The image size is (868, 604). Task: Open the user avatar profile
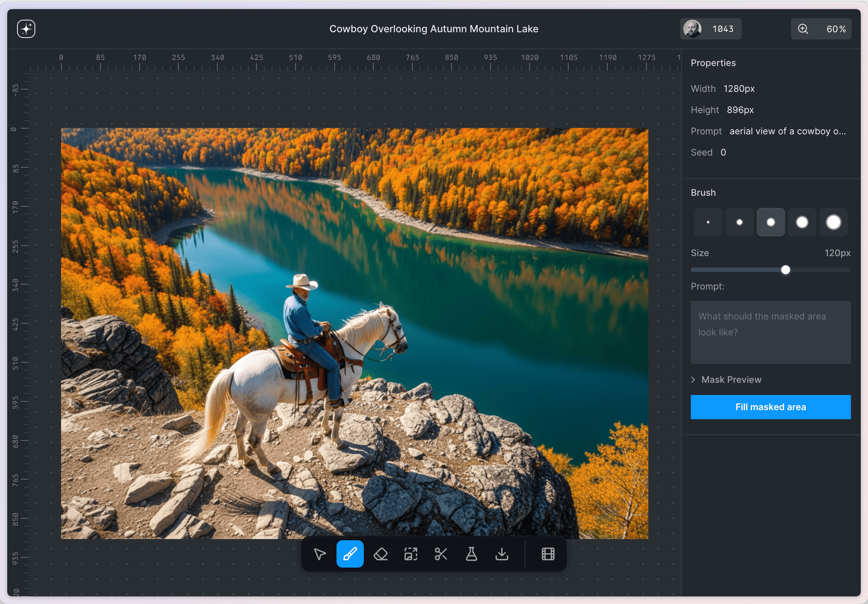692,29
